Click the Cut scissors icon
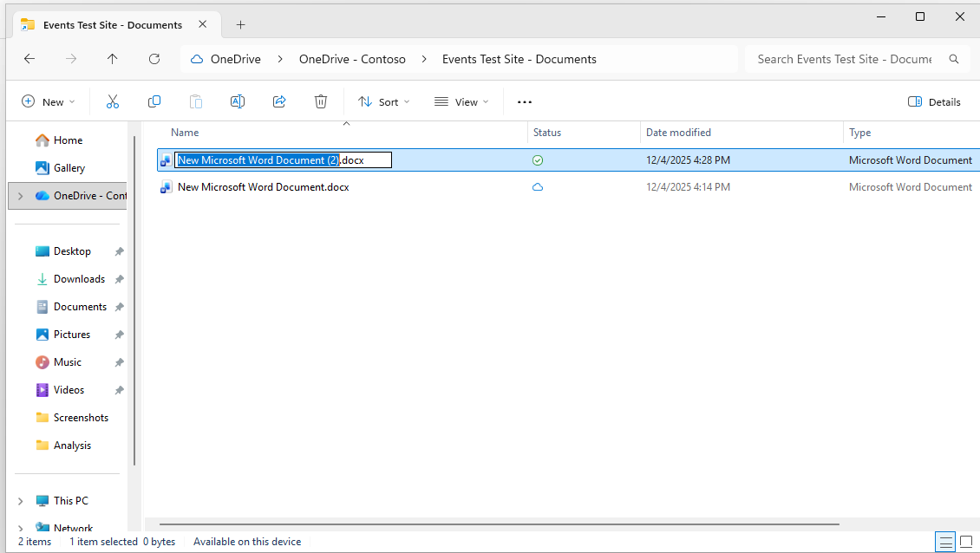980x553 pixels. [x=113, y=102]
